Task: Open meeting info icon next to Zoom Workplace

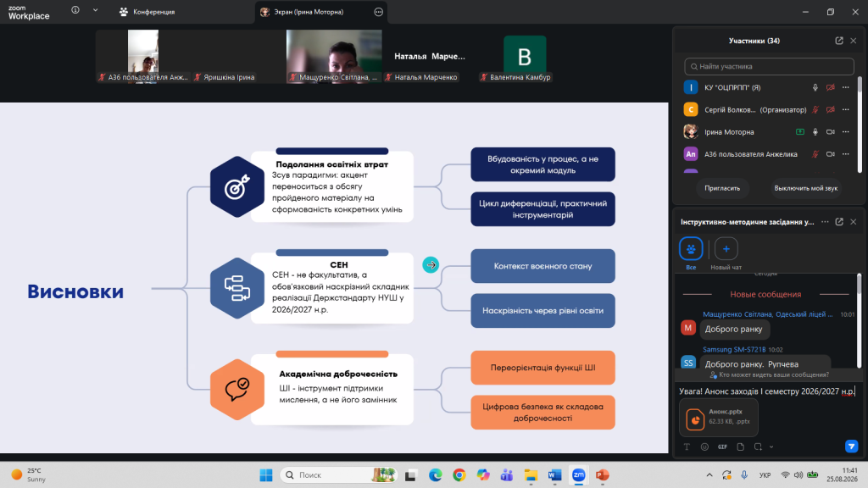Action: [75, 10]
